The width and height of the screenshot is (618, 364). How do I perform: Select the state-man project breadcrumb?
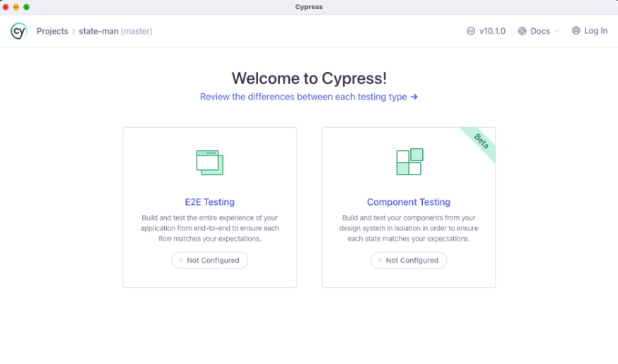click(98, 31)
